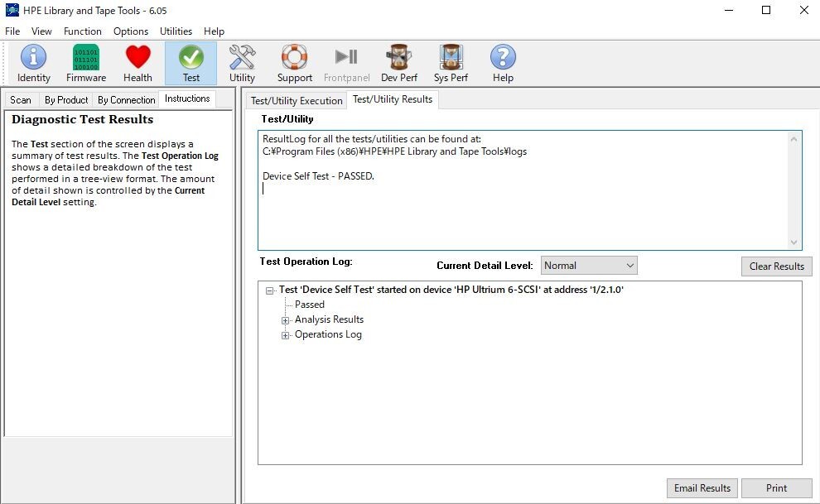
Task: Open the File menu
Action: pos(12,31)
